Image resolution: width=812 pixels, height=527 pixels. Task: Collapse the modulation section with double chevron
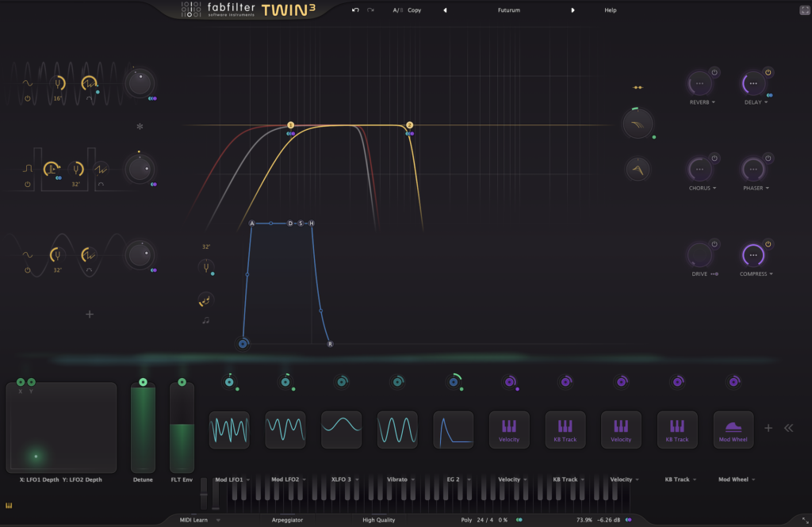(x=788, y=428)
